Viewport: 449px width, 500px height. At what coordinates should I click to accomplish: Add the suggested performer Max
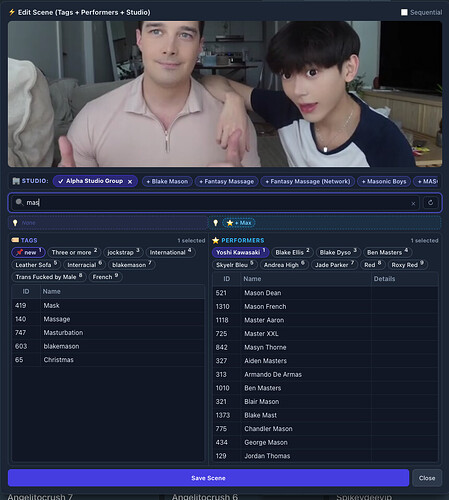tap(239, 223)
